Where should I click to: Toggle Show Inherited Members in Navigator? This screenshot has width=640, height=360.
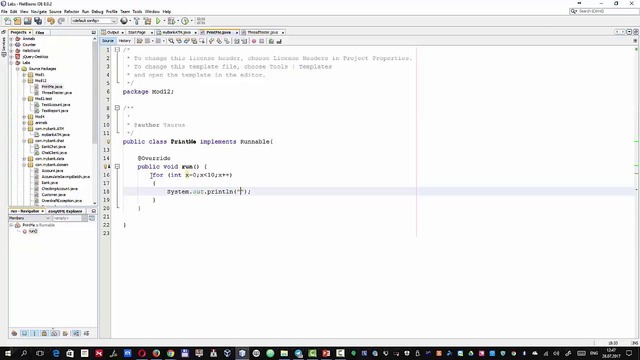point(14,333)
